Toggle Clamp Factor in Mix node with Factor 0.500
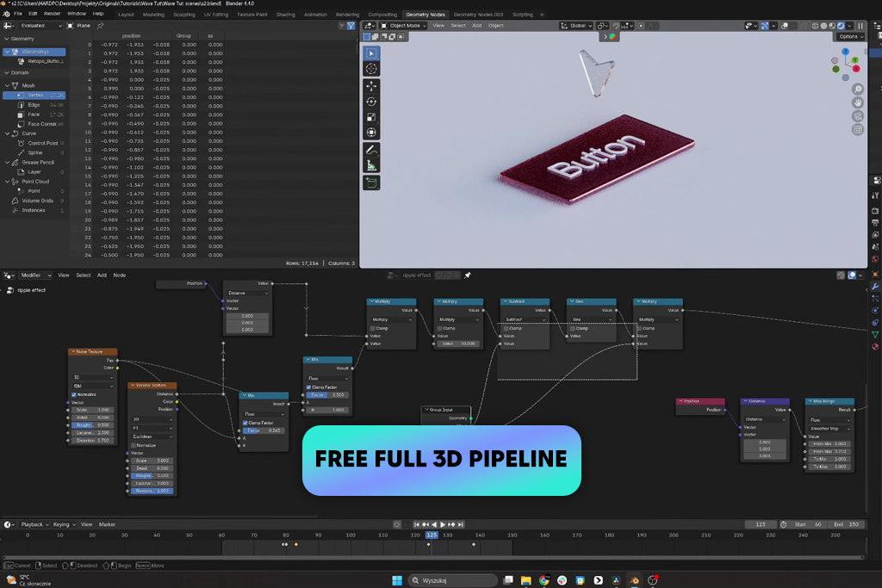Image resolution: width=882 pixels, height=588 pixels. (x=309, y=387)
